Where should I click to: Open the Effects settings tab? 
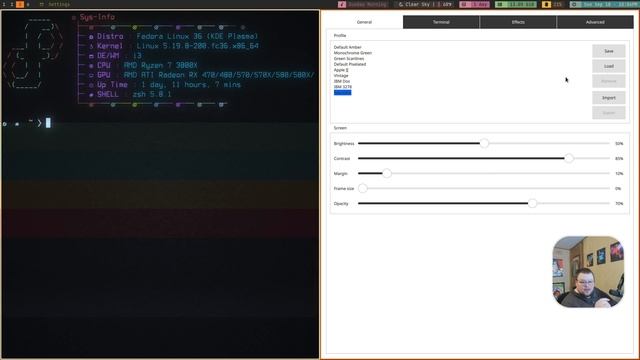tap(518, 22)
